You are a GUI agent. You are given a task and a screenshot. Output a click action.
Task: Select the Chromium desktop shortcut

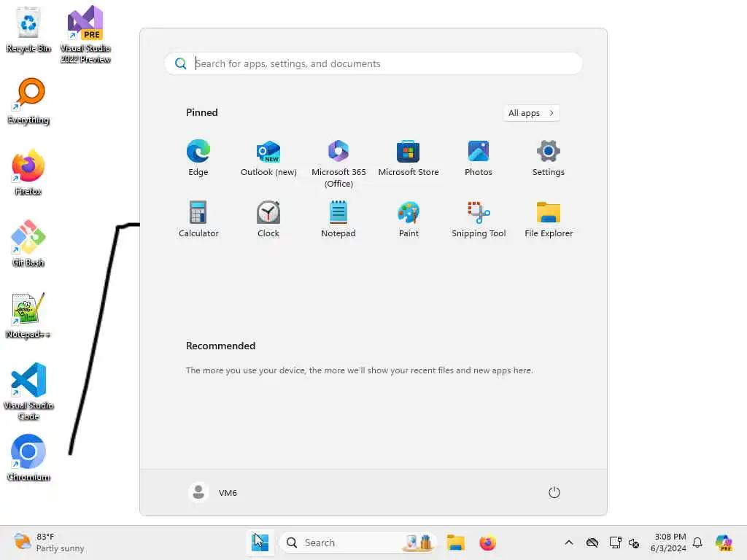[28, 458]
